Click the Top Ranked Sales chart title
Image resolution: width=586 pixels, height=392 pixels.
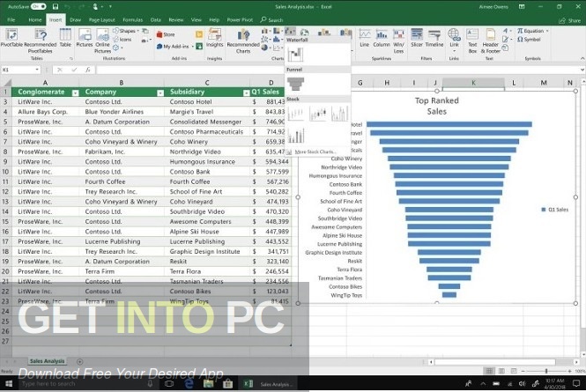pyautogui.click(x=436, y=106)
